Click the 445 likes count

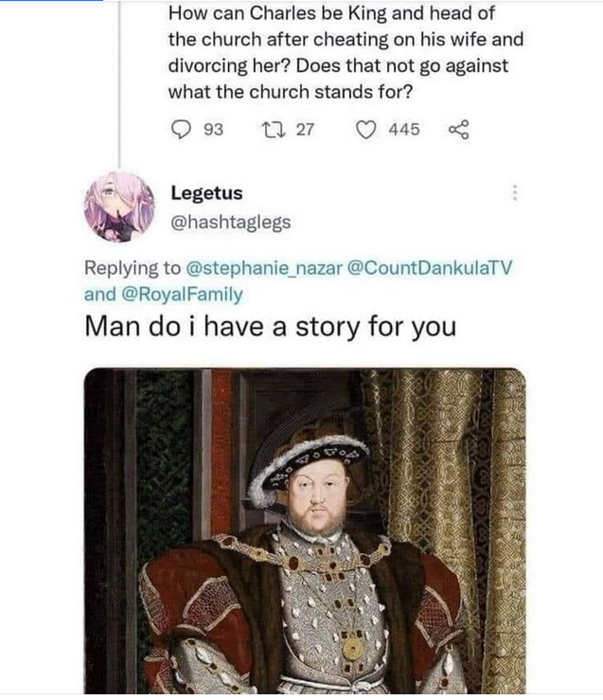pos(403,130)
